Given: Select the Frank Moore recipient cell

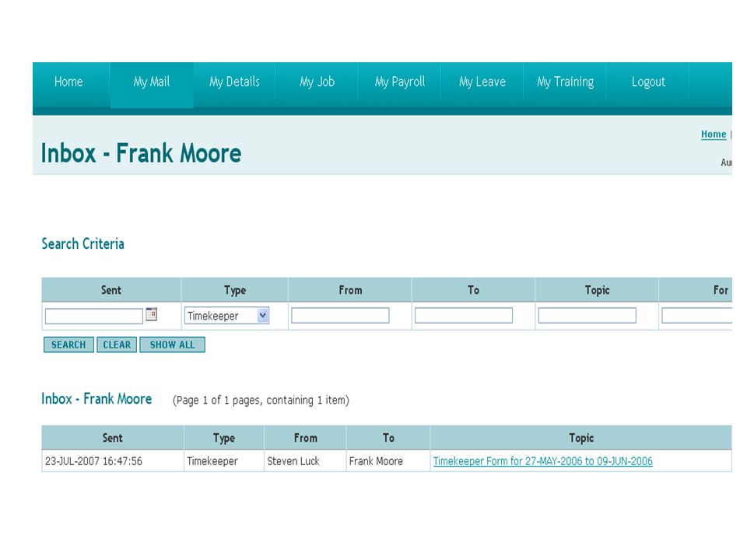Looking at the screenshot, I should (x=388, y=461).
